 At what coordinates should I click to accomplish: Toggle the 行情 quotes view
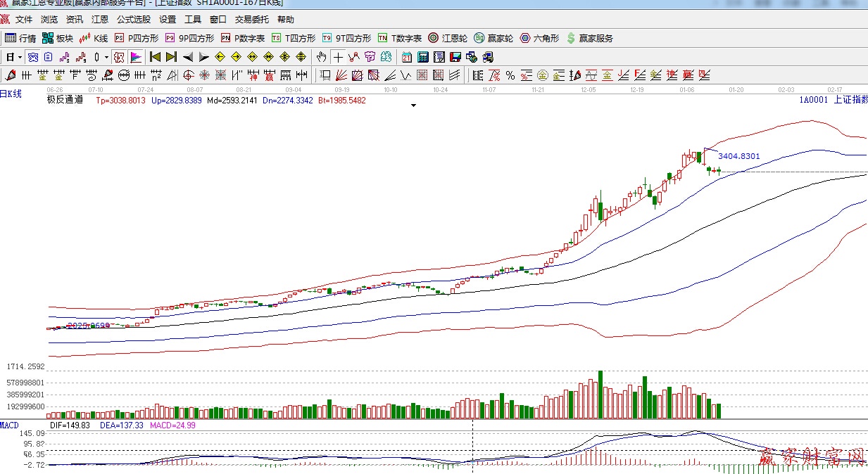tap(20, 38)
